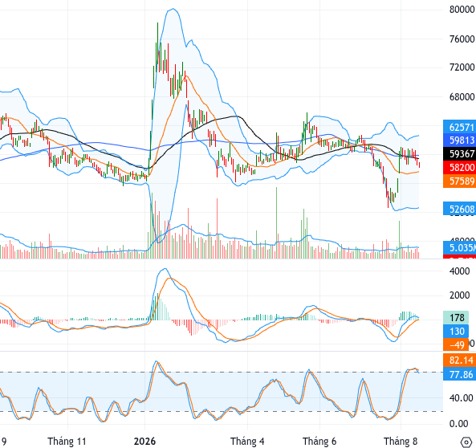Select the Tháng 4 time axis label

247,442
